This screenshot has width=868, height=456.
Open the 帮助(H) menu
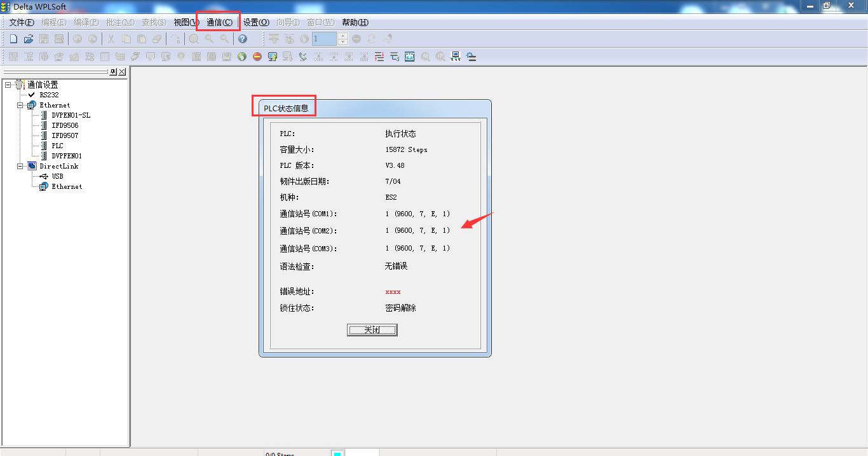click(x=355, y=22)
